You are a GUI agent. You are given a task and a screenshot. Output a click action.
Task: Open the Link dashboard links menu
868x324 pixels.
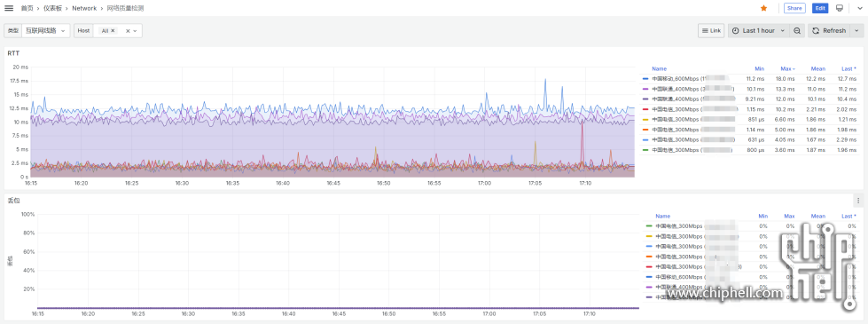tap(711, 31)
